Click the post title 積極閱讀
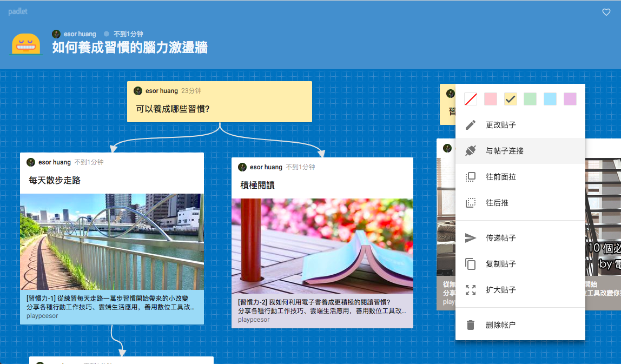Screen dimensions: 621x364 tap(257, 185)
